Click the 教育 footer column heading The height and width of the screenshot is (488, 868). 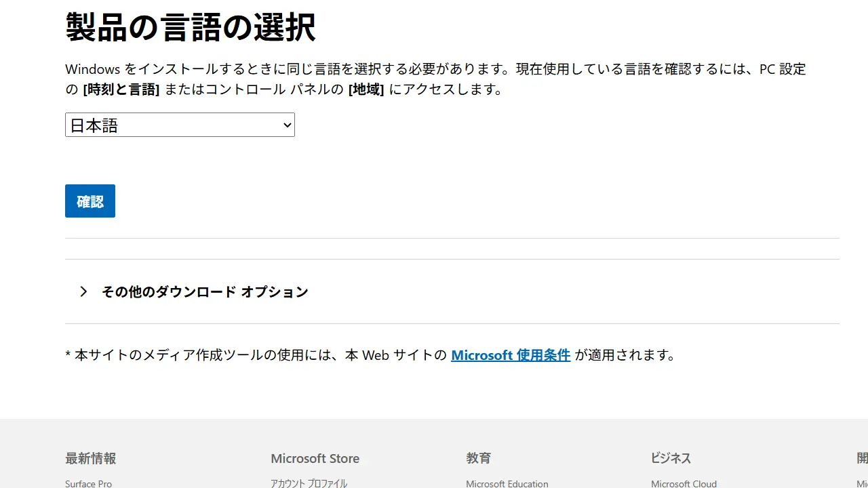(x=478, y=458)
